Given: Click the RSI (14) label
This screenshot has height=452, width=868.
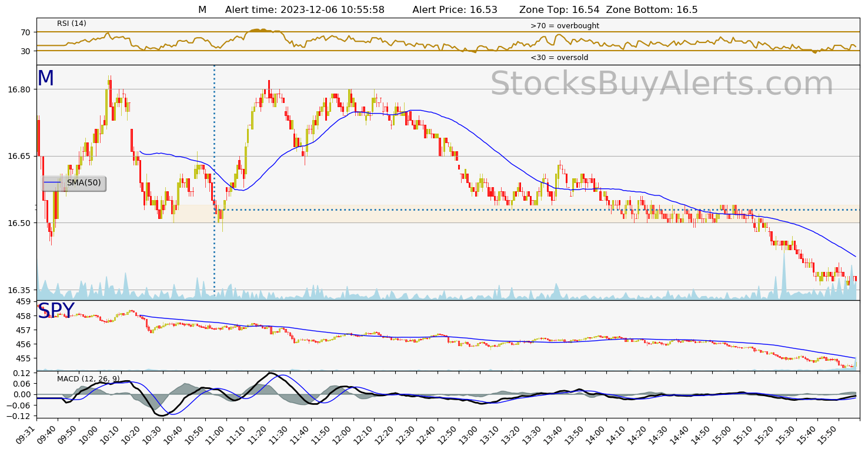Looking at the screenshot, I should pyautogui.click(x=72, y=24).
